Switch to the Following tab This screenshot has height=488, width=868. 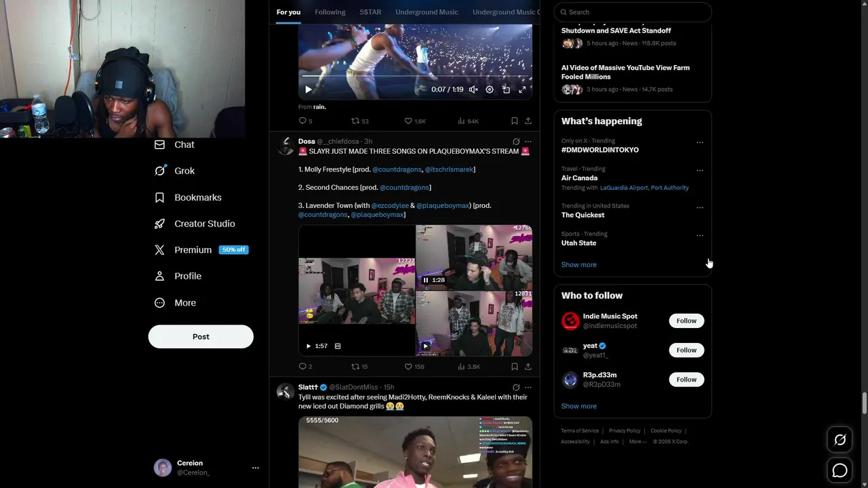(x=330, y=12)
